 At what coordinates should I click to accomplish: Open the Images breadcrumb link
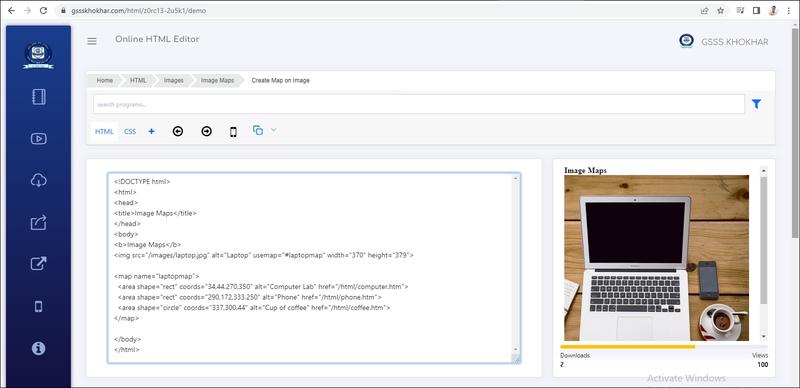point(173,81)
